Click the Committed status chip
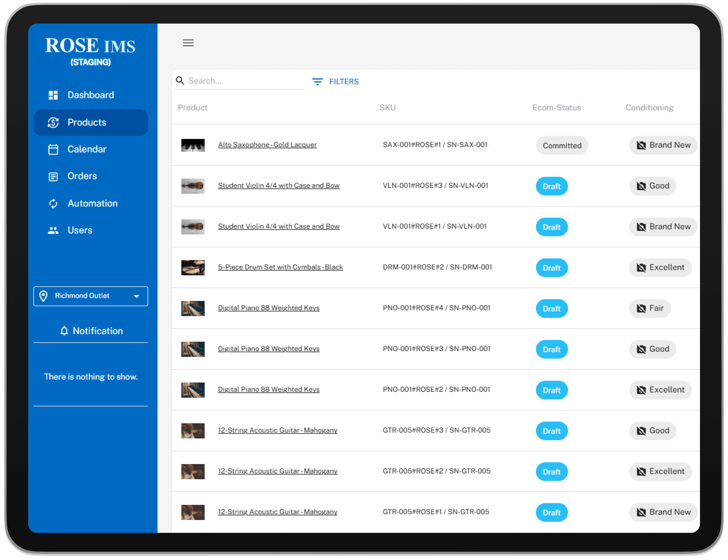The width and height of the screenshot is (728, 560). pyautogui.click(x=562, y=145)
